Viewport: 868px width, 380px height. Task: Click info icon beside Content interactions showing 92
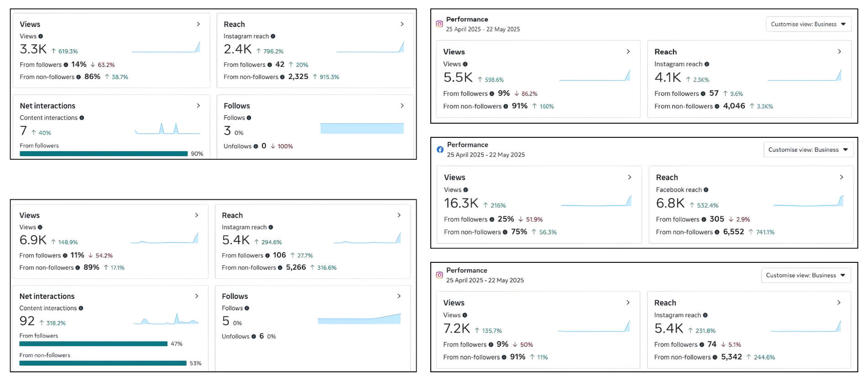tap(81, 308)
